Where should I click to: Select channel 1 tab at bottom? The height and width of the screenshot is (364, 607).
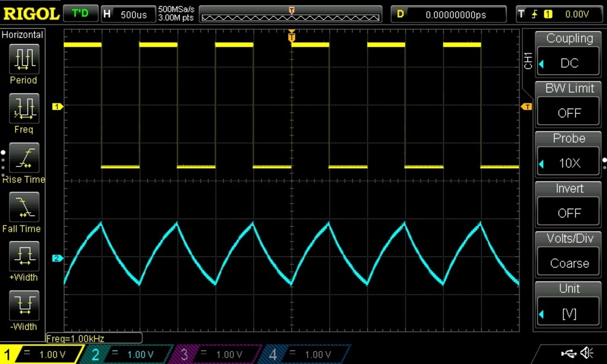pyautogui.click(x=41, y=355)
